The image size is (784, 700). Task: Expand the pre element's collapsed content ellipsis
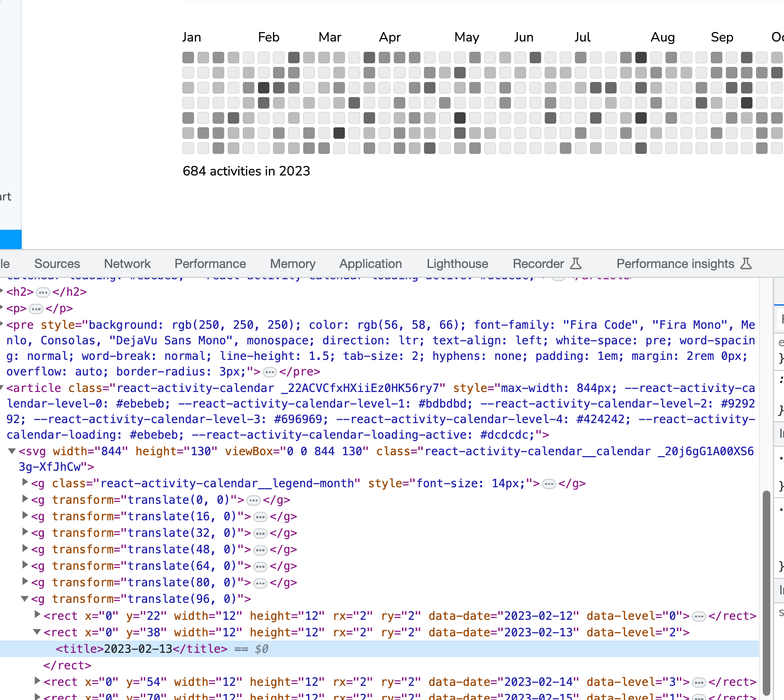[269, 372]
